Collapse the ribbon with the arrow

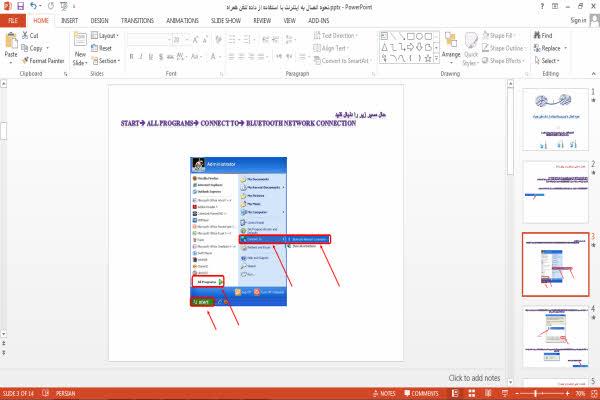pos(593,73)
